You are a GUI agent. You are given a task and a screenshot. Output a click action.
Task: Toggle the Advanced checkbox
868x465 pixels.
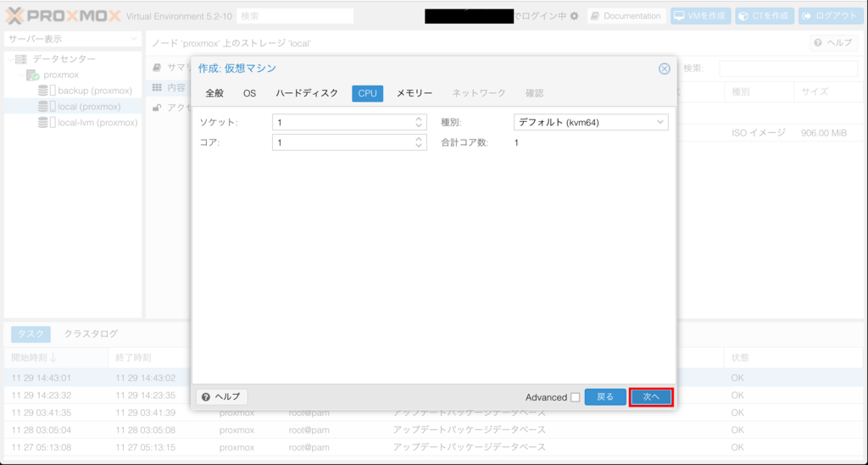pyautogui.click(x=576, y=397)
